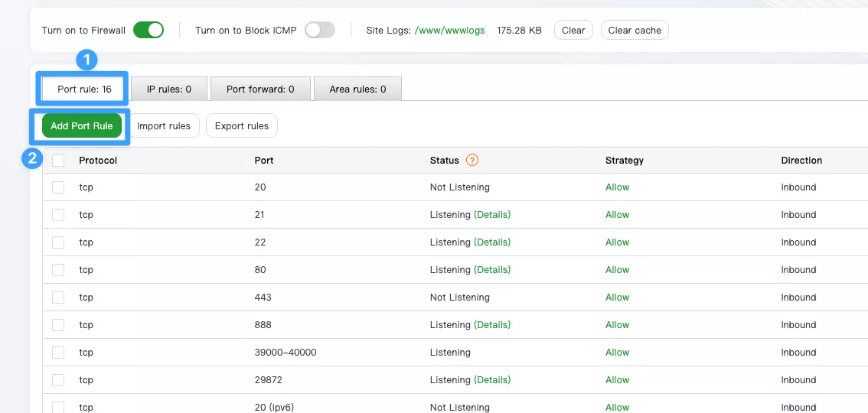Enable the Block ICMP toggle
868x413 pixels.
(x=319, y=31)
